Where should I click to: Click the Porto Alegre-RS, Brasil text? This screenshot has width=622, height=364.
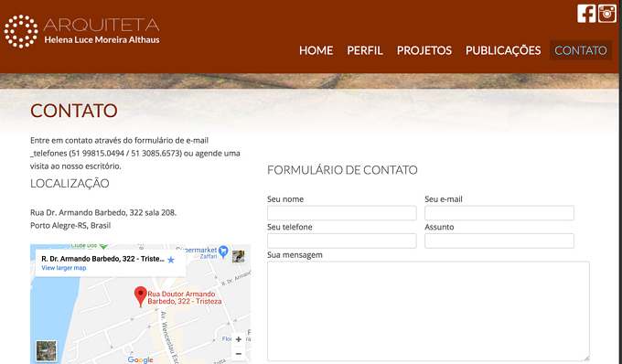click(x=70, y=225)
